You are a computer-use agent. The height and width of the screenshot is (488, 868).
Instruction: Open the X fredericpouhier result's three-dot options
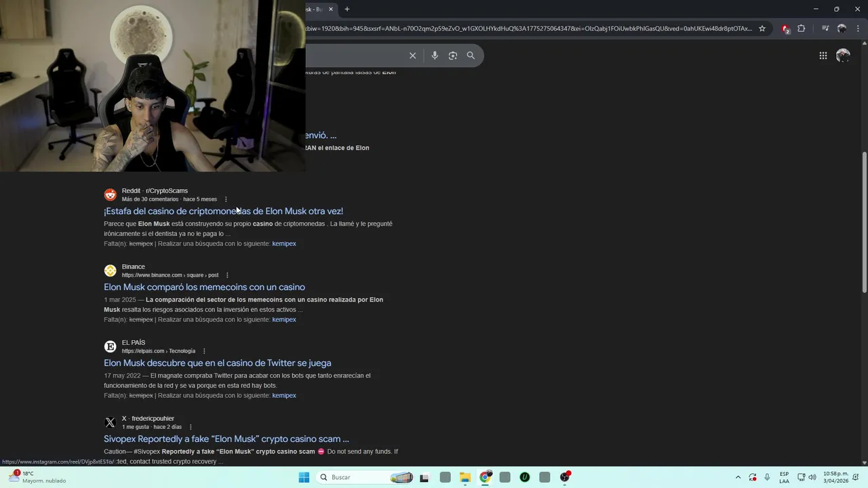pyautogui.click(x=191, y=427)
